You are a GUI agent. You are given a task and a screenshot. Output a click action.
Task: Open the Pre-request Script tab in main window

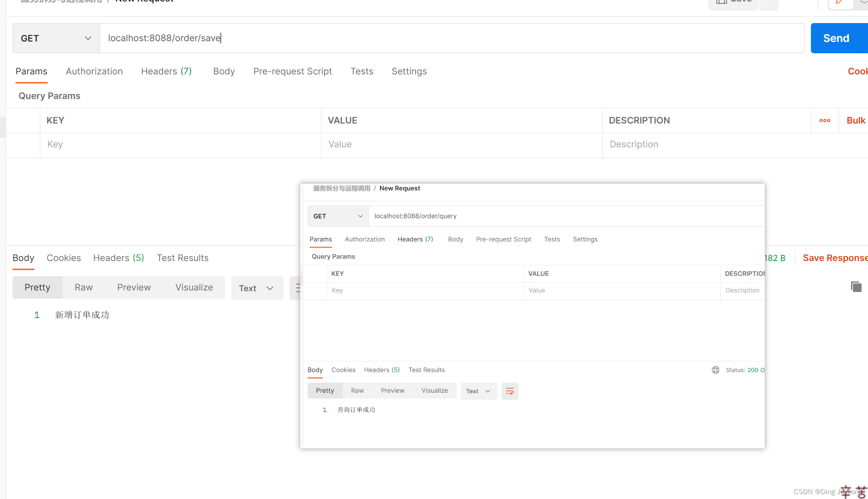(293, 71)
